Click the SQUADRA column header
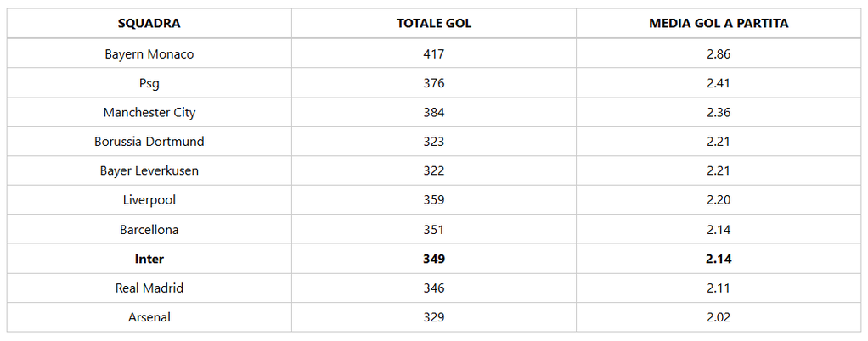 coord(149,23)
